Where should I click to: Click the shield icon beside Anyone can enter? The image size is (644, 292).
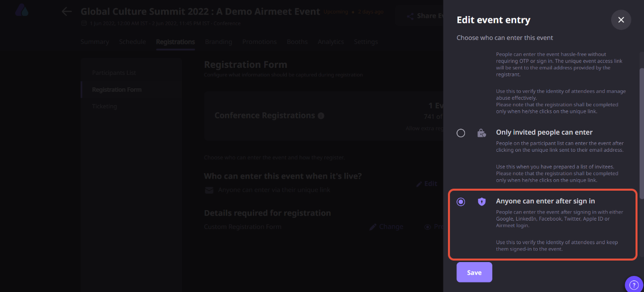click(481, 202)
